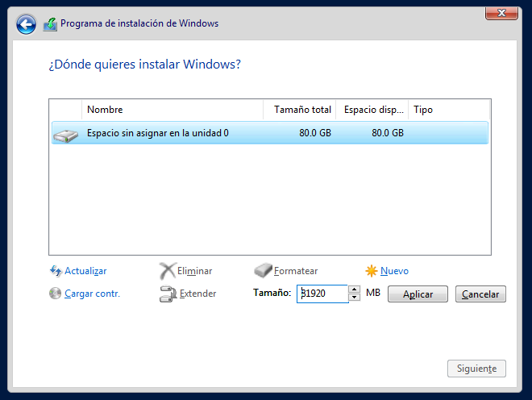The width and height of the screenshot is (532, 400).
Task: Choose the Eliminar option
Action: coord(194,271)
